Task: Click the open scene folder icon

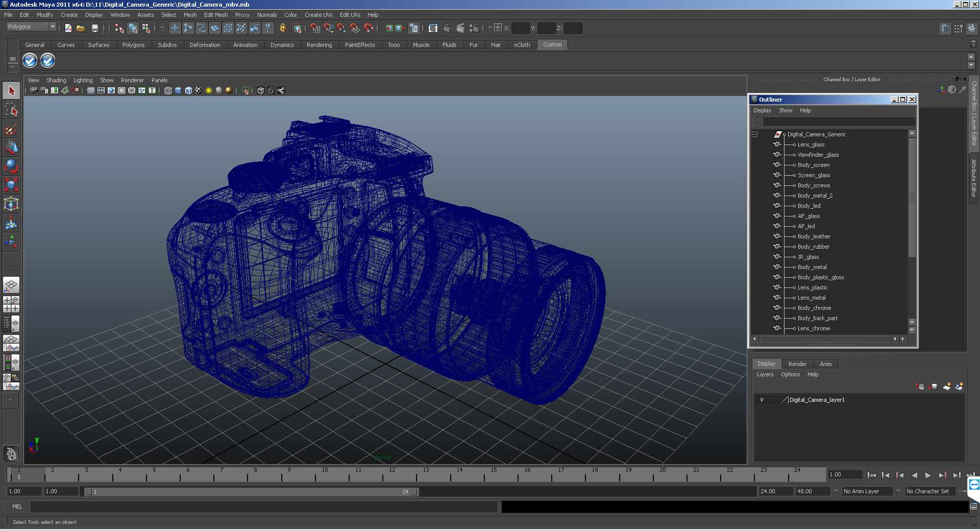Action: [x=81, y=29]
